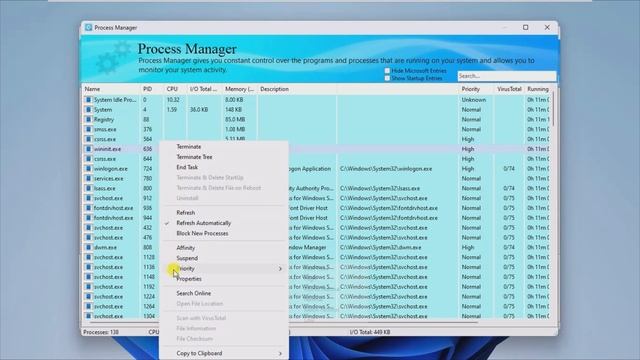Image resolution: width=640 pixels, height=360 pixels.
Task: Click the dwm.exe process icon
Action: click(x=88, y=247)
